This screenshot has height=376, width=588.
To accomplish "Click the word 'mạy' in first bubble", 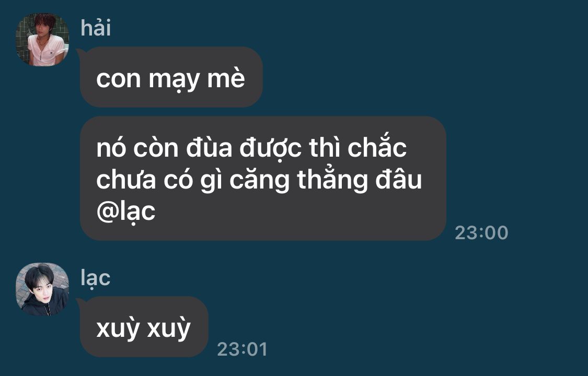I will [x=174, y=79].
